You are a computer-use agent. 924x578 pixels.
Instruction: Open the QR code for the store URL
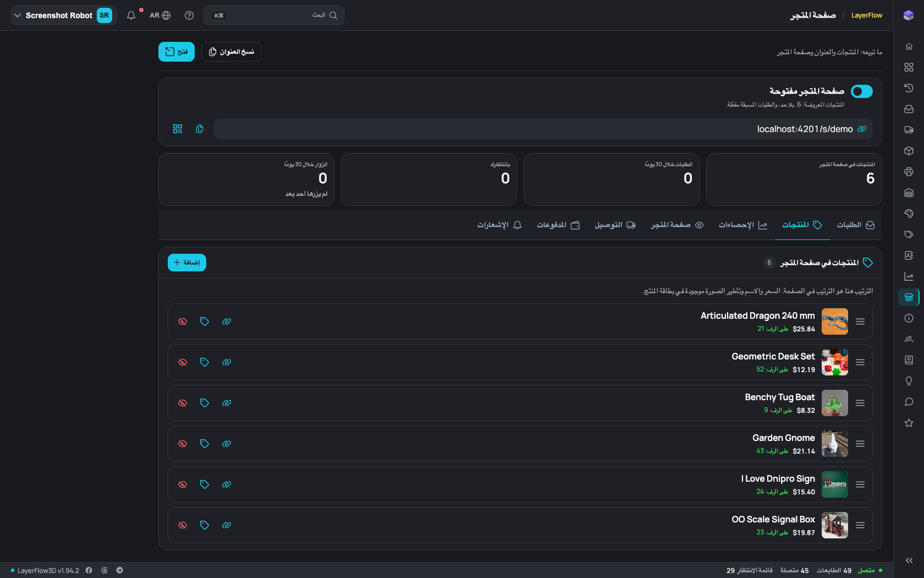178,129
